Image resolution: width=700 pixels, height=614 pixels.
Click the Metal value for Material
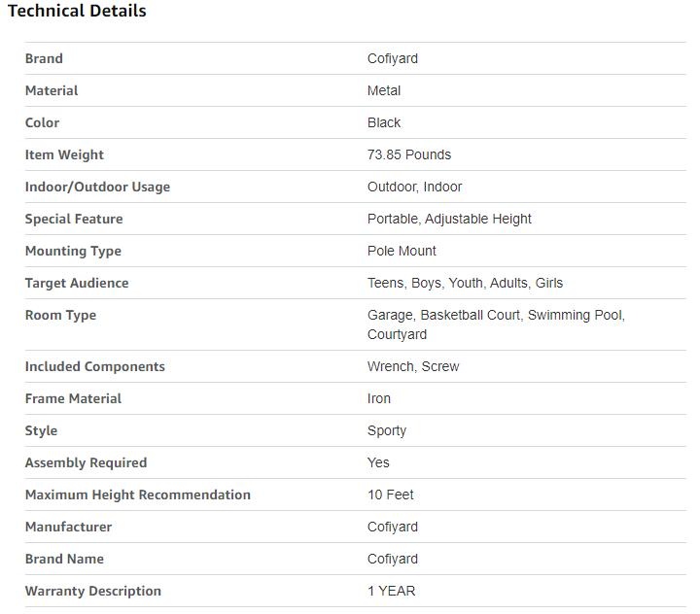(384, 90)
